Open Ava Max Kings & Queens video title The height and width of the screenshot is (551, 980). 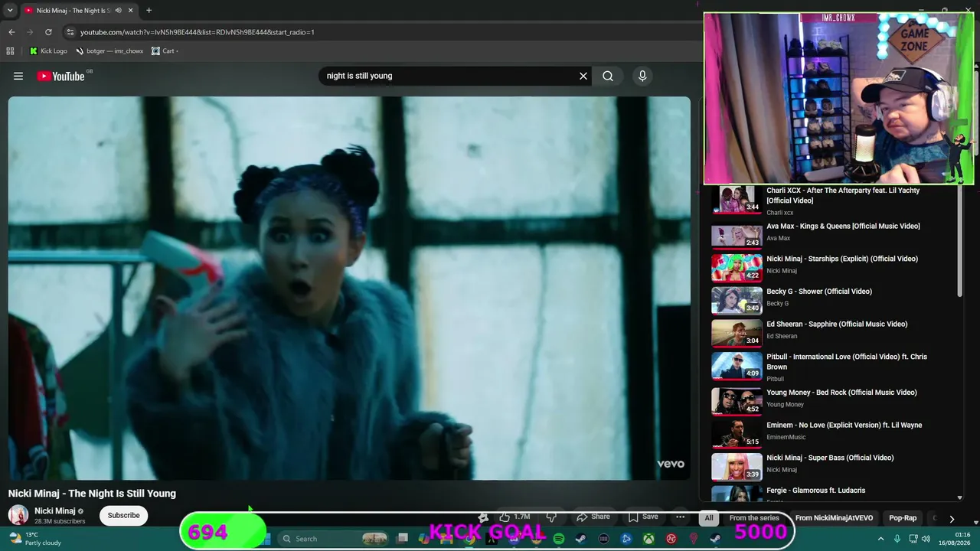[843, 226]
